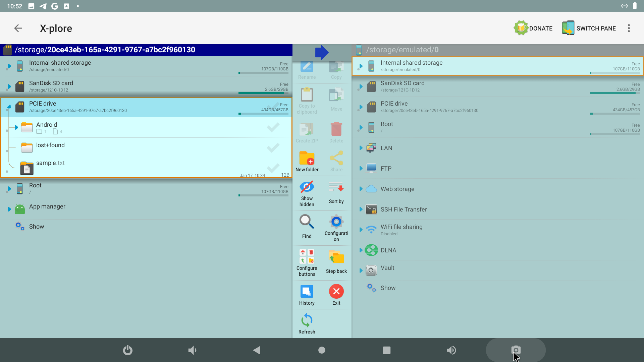Expand WiFi file sharing entry
The height and width of the screenshot is (362, 644).
tap(361, 230)
